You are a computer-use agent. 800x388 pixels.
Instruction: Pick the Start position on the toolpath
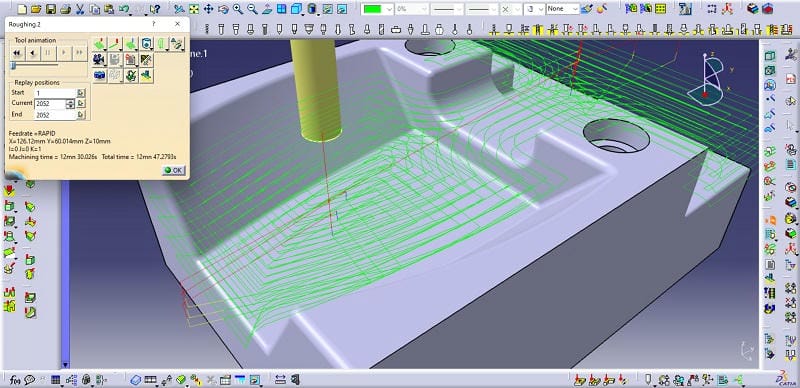(x=81, y=93)
